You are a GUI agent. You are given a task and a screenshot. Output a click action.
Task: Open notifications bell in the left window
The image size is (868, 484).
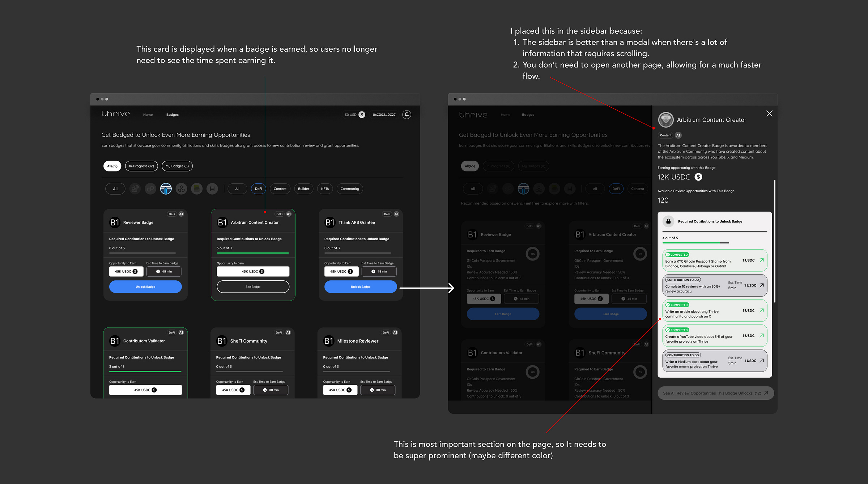click(407, 115)
